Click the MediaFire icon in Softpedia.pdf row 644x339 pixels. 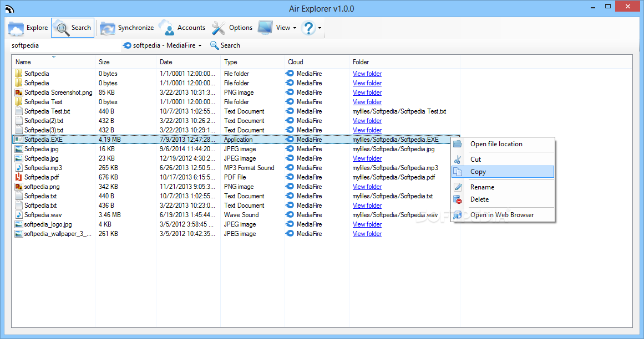click(x=290, y=177)
